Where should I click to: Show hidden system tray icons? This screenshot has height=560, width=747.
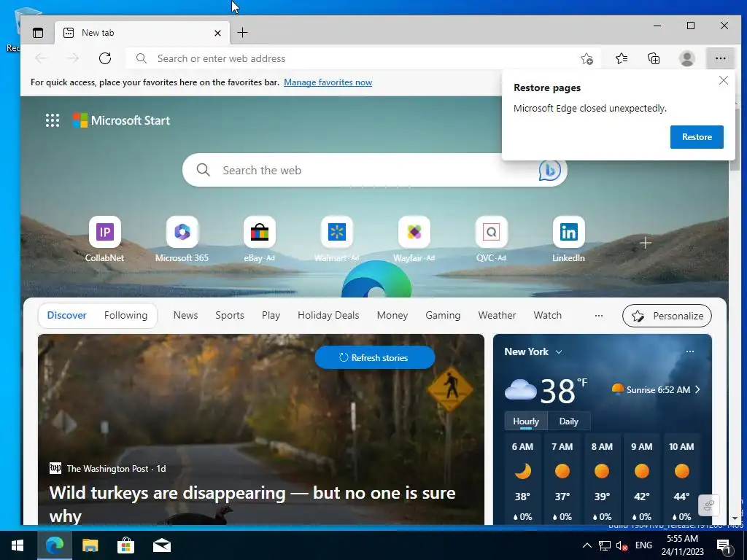587,545
